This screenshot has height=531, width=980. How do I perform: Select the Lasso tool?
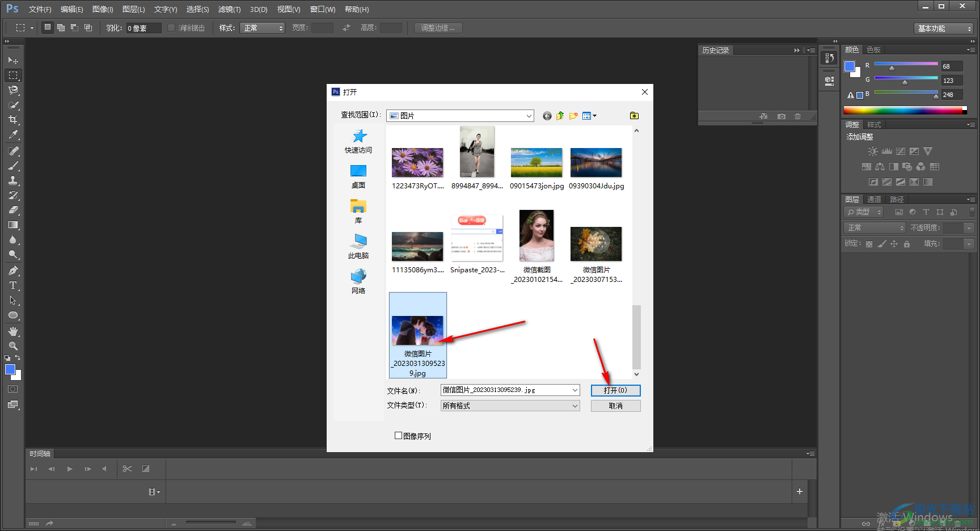tap(13, 90)
